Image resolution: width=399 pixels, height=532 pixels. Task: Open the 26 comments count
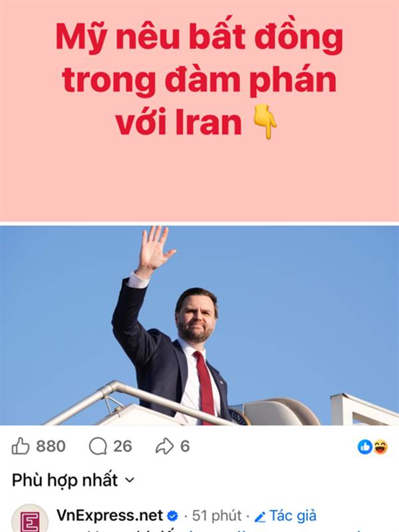(x=122, y=446)
